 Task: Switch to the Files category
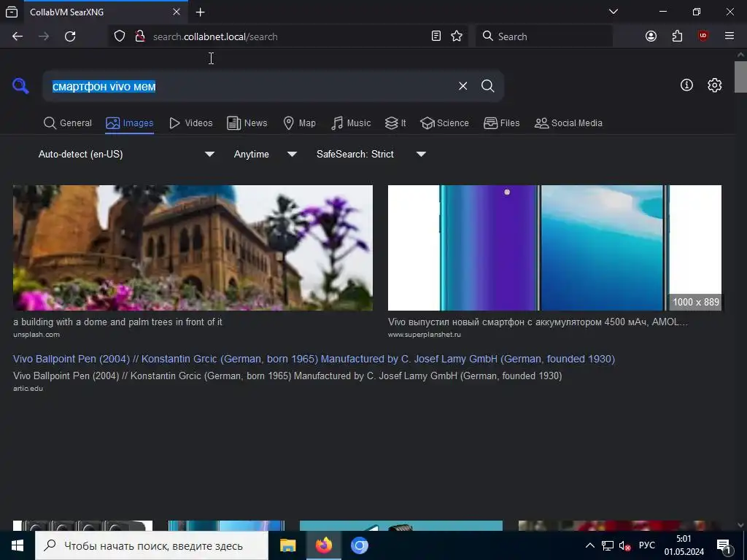tap(501, 122)
